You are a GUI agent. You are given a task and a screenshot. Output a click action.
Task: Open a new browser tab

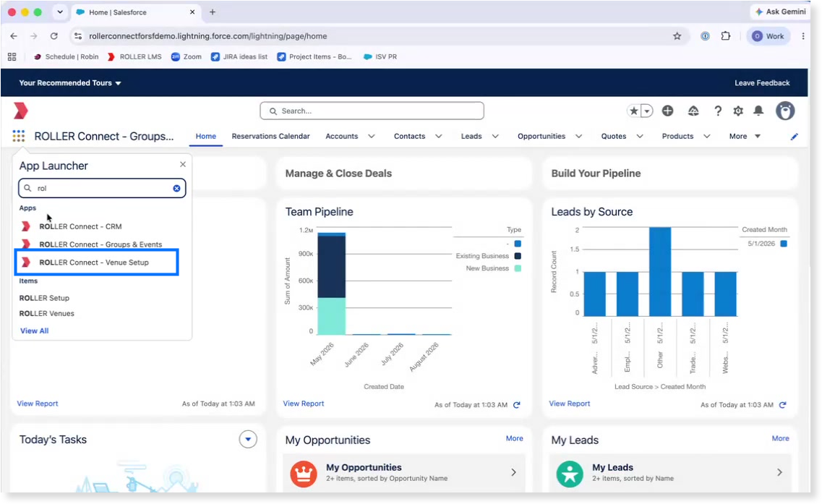click(x=213, y=12)
